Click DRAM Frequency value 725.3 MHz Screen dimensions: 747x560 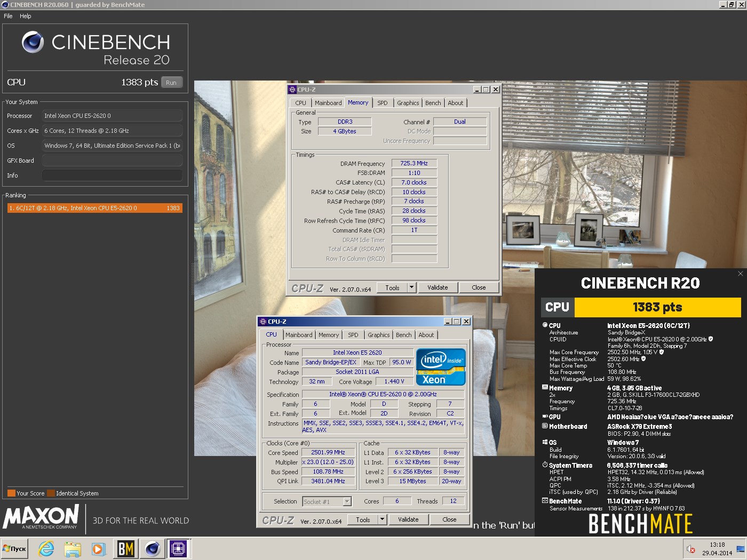[414, 163]
